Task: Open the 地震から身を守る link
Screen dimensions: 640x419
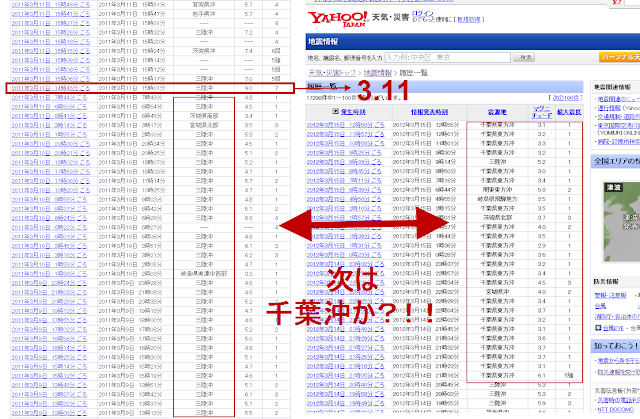Action: coord(619,361)
